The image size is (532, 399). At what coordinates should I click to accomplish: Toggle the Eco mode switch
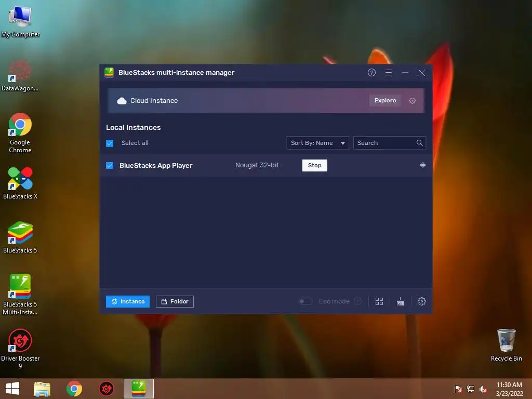(x=305, y=301)
